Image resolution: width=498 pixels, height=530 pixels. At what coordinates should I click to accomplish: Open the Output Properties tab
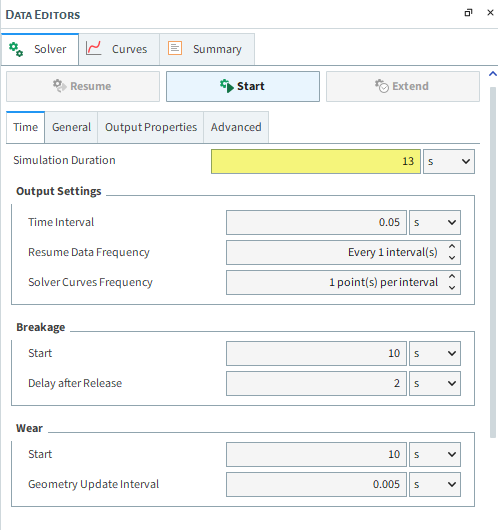151,127
